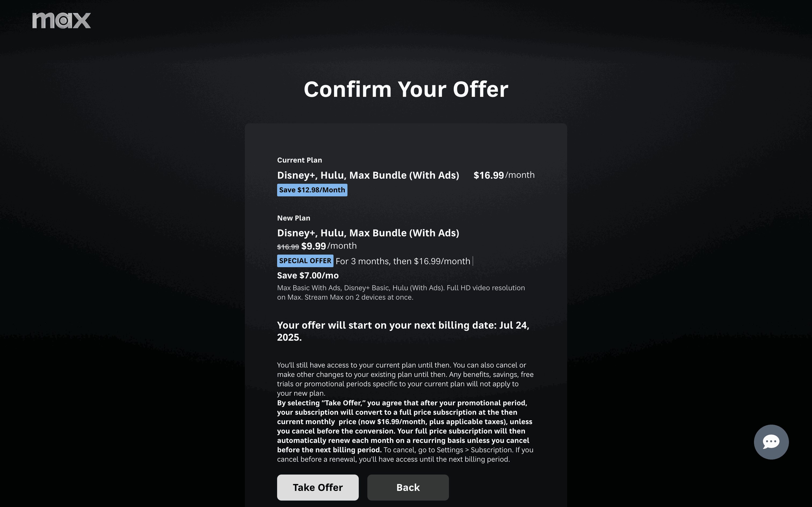
Task: Click the next billing date notice
Action: pos(403,331)
